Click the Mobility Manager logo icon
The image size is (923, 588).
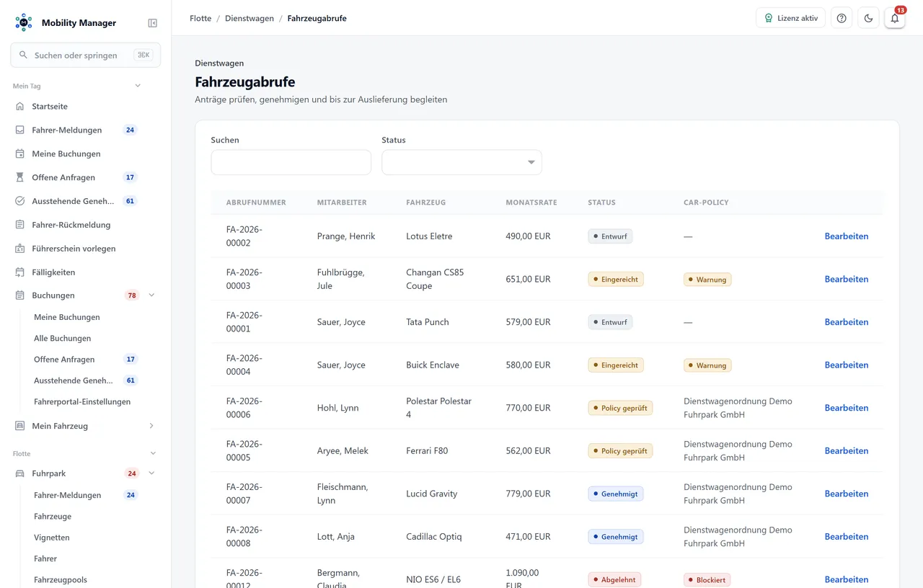coord(24,22)
